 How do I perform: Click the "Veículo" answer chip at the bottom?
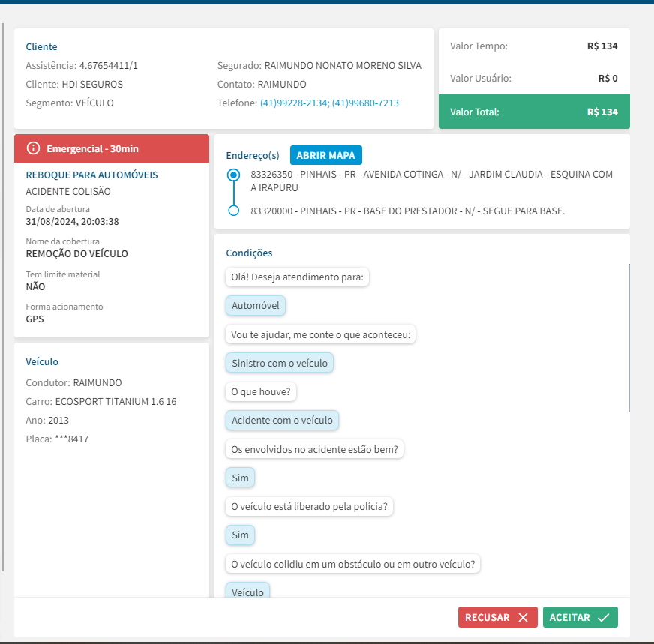point(247,592)
